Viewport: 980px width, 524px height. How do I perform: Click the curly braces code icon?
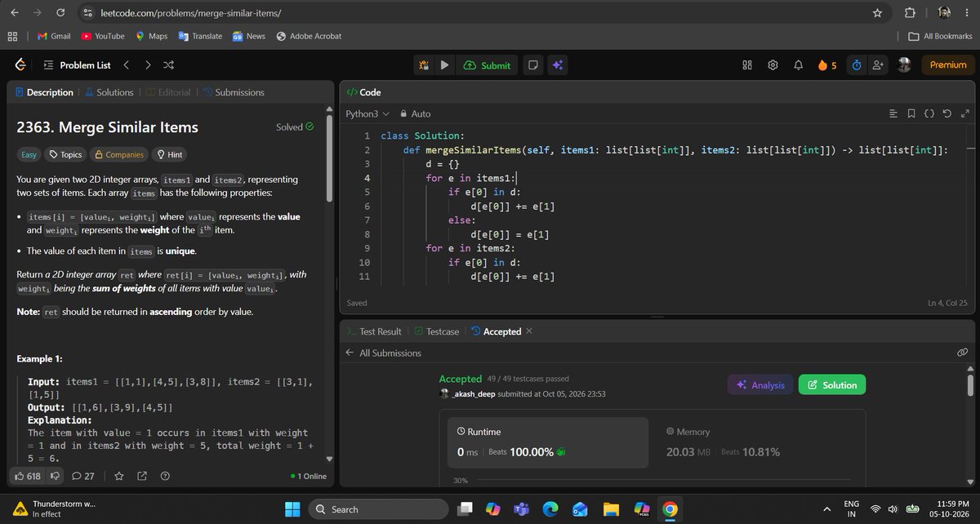(929, 114)
